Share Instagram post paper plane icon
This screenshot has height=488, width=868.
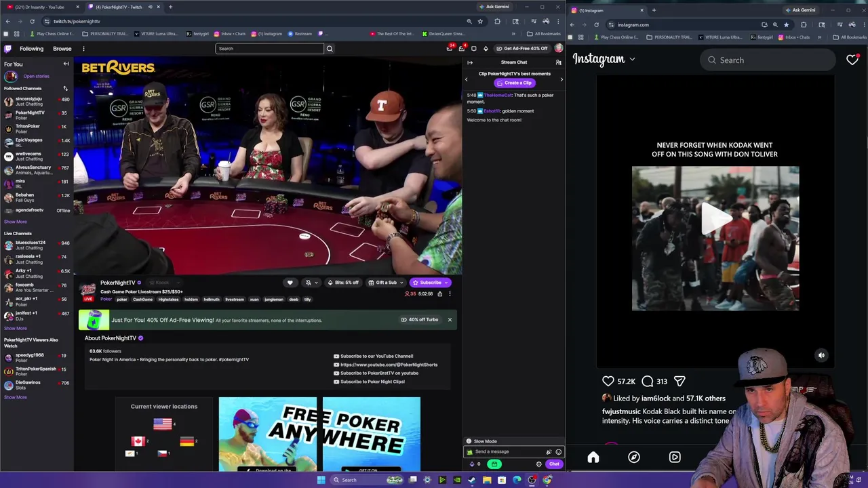tap(679, 382)
